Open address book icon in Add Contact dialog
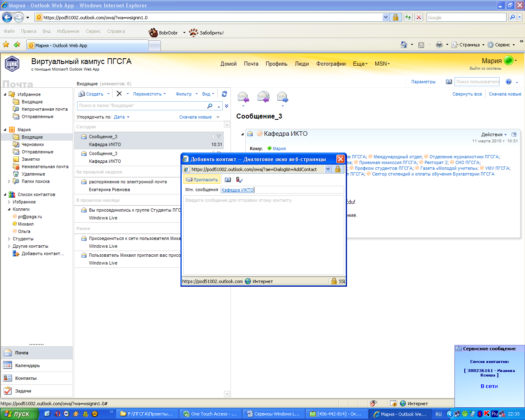525x420 pixels. [x=228, y=180]
